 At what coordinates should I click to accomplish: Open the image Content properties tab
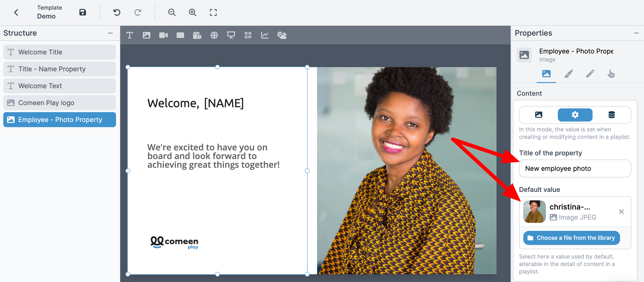click(546, 74)
